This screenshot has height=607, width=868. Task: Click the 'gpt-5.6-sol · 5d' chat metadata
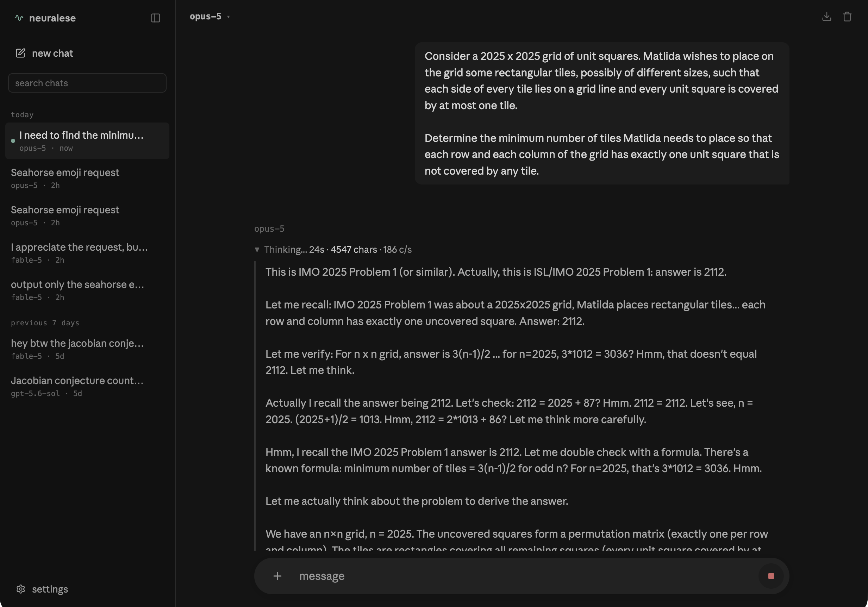point(46,393)
